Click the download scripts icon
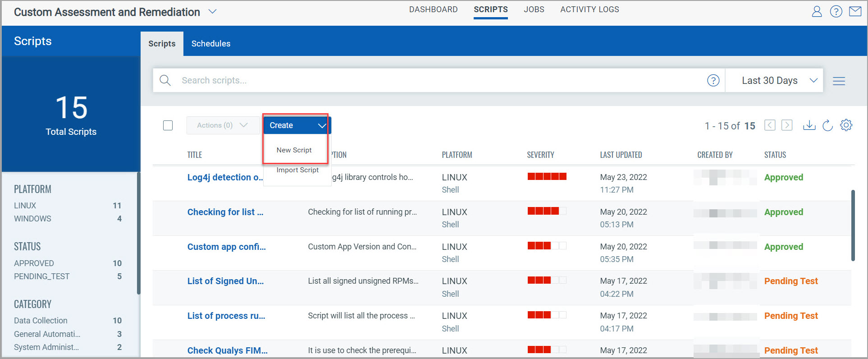The height and width of the screenshot is (359, 868). click(x=809, y=125)
